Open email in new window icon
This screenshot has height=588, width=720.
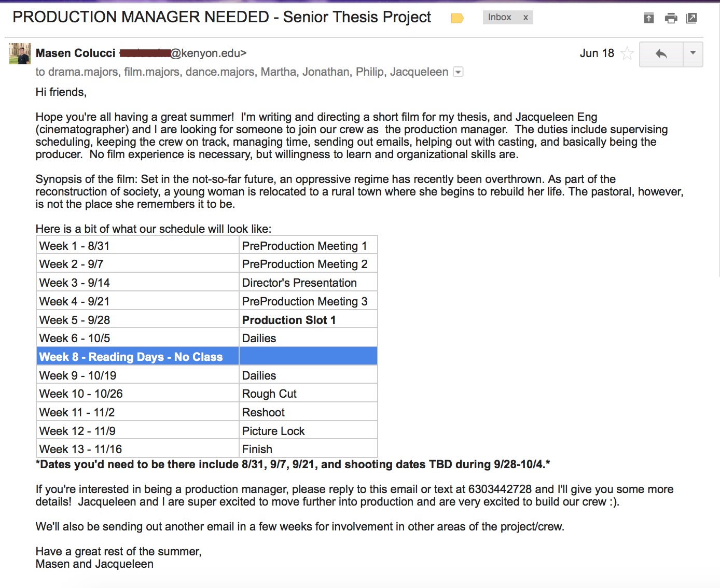(691, 19)
